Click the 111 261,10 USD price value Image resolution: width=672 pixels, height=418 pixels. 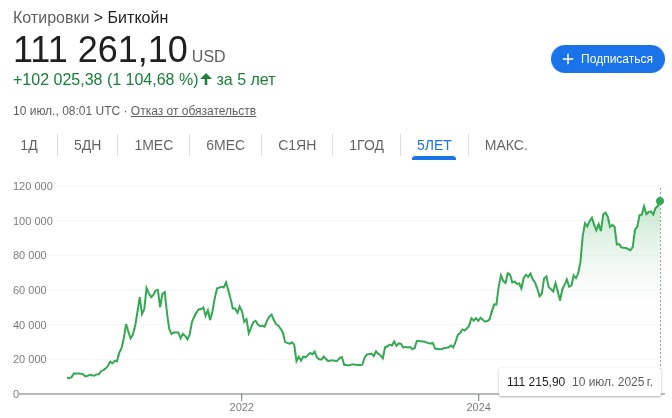119,50
